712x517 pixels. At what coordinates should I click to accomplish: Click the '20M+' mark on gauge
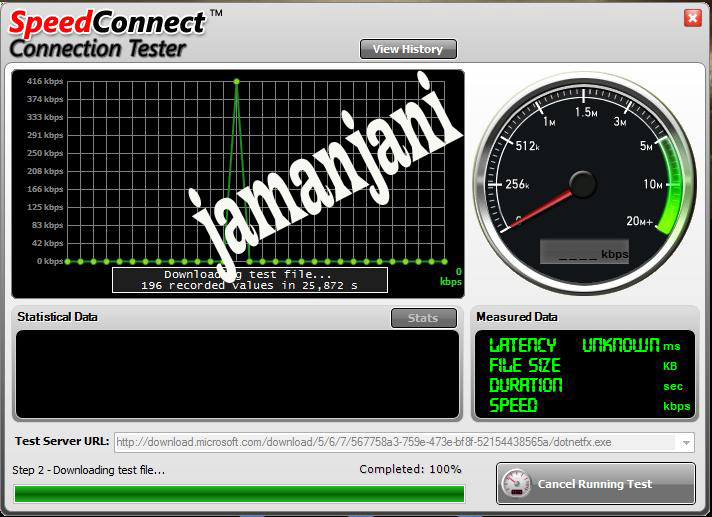pyautogui.click(x=639, y=221)
